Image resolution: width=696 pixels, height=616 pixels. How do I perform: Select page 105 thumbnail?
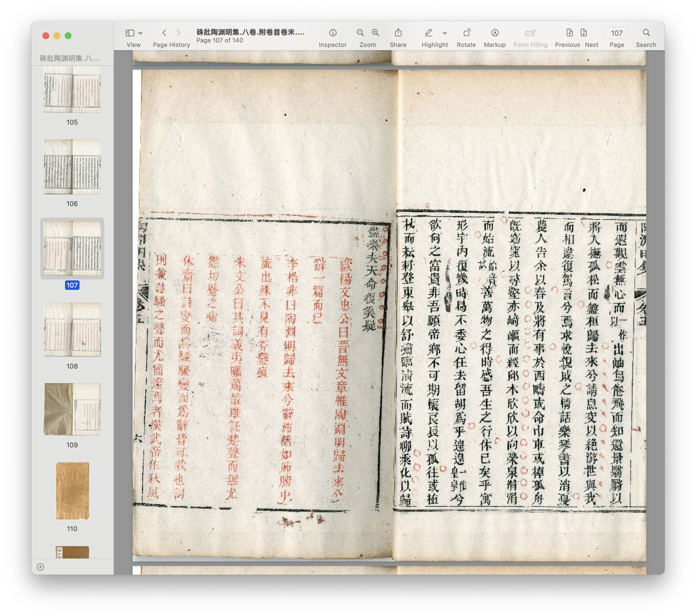[x=72, y=89]
